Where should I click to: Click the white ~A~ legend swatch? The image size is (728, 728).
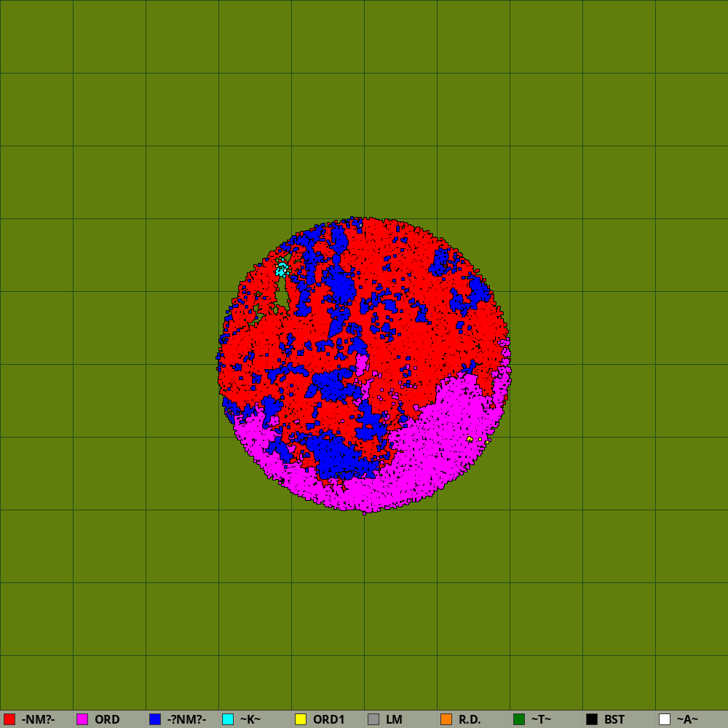pos(665,719)
